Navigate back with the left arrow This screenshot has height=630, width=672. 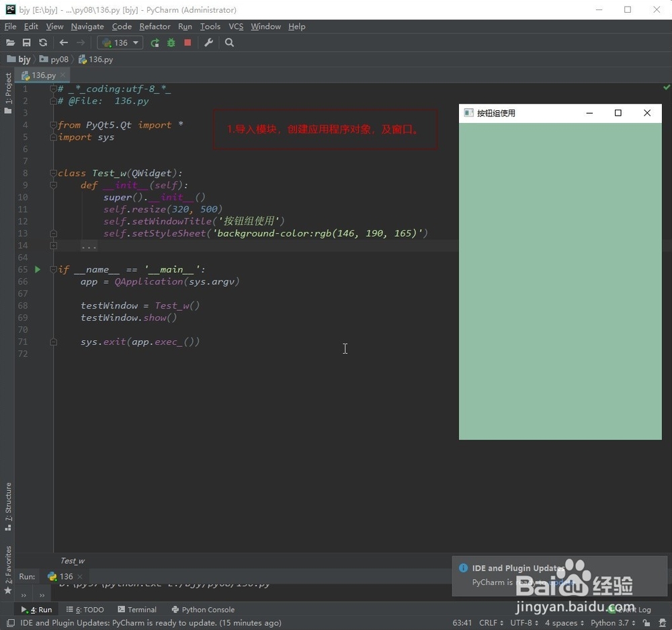[x=64, y=42]
